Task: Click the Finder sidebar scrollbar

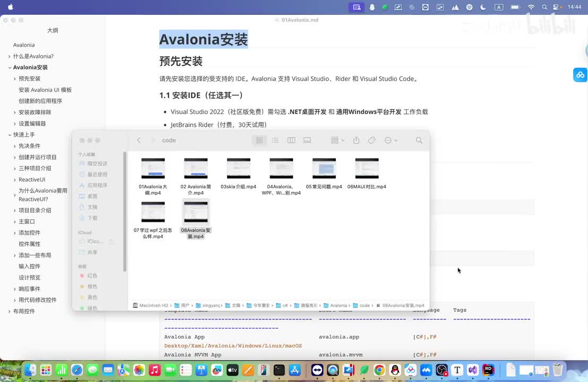Action: tap(125, 212)
